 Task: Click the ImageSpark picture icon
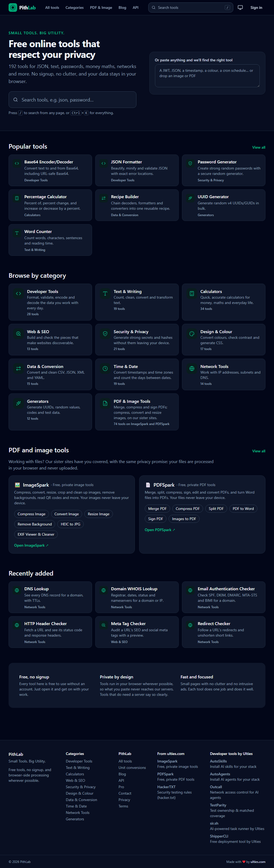pos(17,485)
